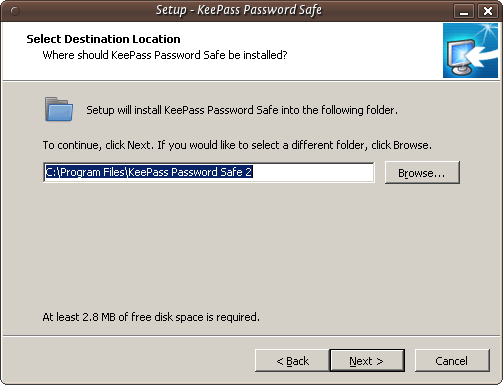
Task: Click the separator line above the navigation buttons
Action: [251, 336]
